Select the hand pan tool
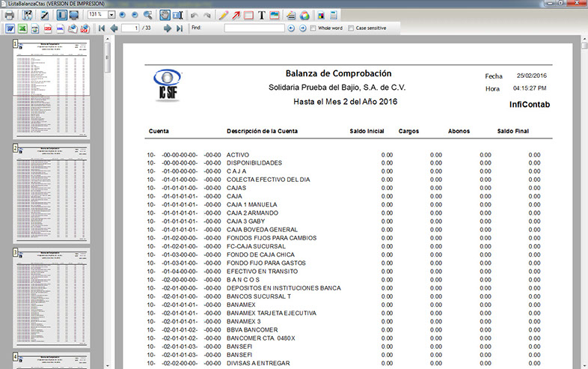Screen dimensions: 588x369 point(165,14)
